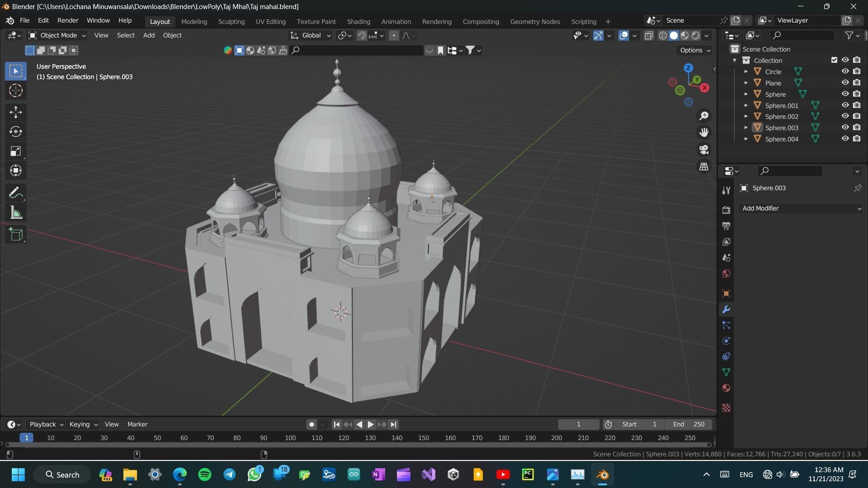Jump to the timeline end frame
Viewport: 868px width, 488px height.
(393, 424)
